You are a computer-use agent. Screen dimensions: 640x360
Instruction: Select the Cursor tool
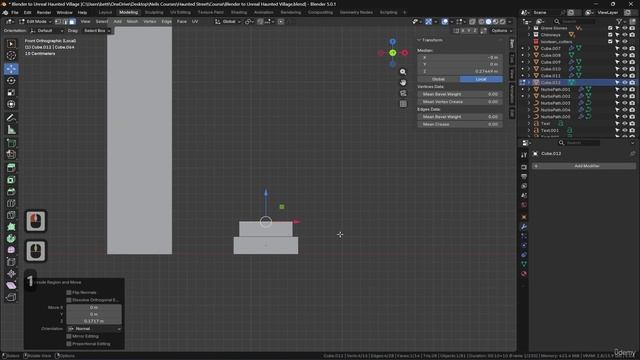click(x=11, y=56)
